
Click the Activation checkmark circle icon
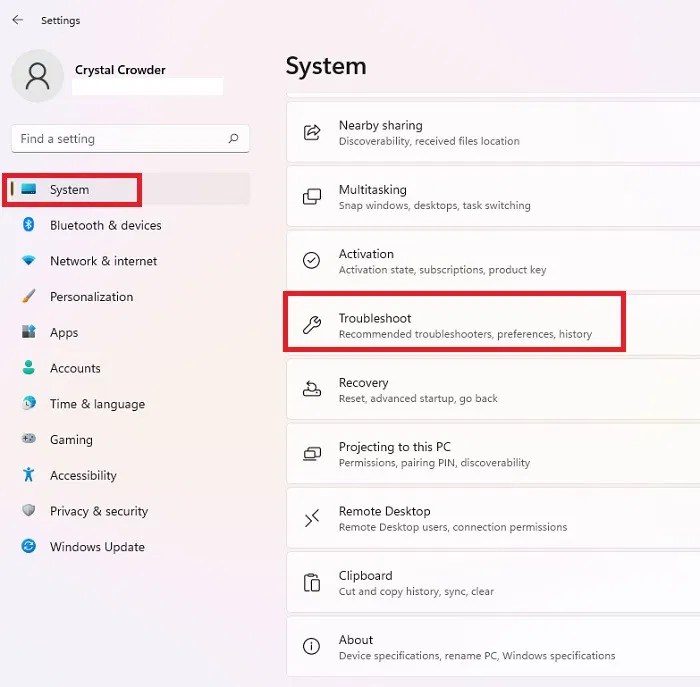(x=312, y=261)
